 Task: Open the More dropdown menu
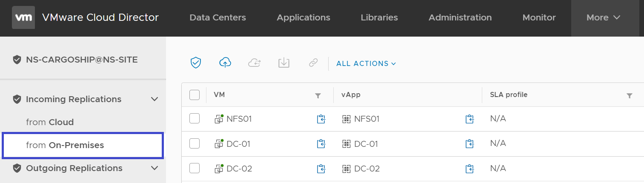605,18
